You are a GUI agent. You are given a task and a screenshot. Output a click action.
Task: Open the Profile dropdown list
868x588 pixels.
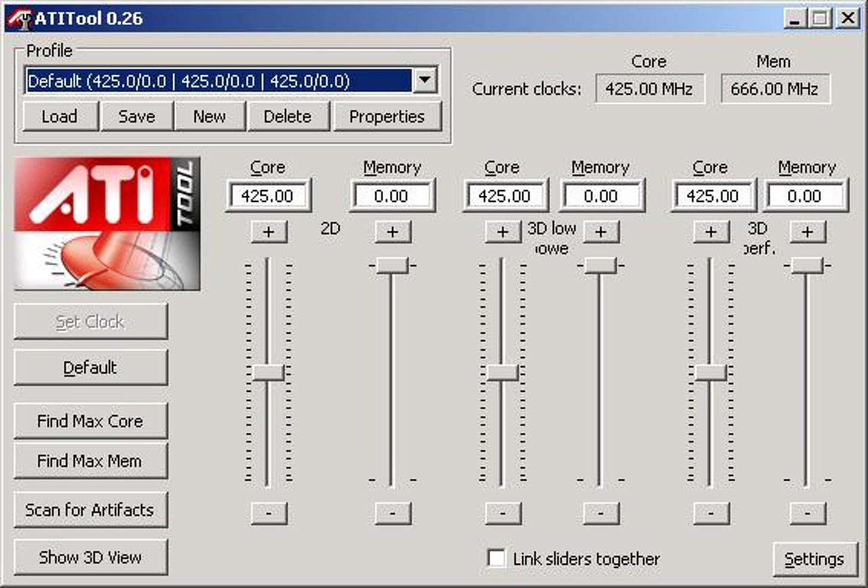coord(425,81)
